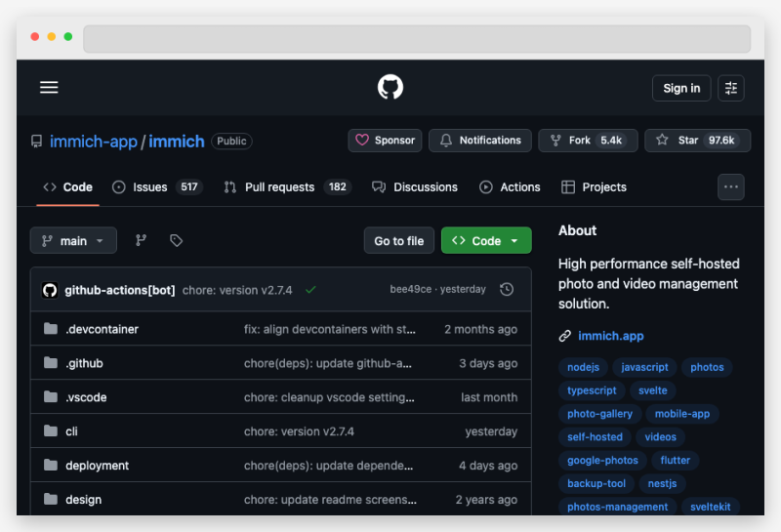
Task: Open the Notifications button
Action: (x=480, y=141)
